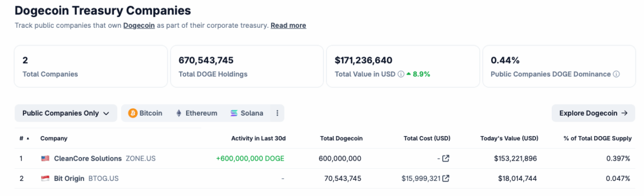This screenshot has height=196, width=644.
Task: Open the Read more link
Action: 288,25
